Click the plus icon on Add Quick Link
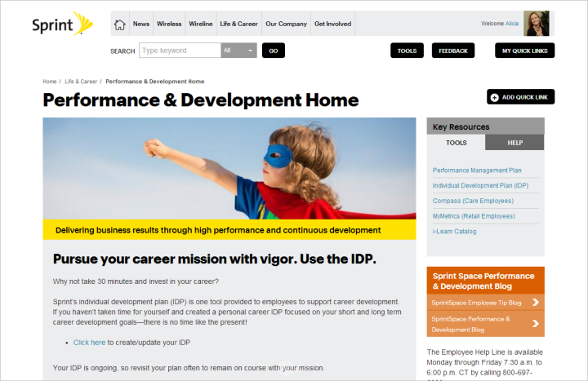The width and height of the screenshot is (588, 381). pos(495,97)
